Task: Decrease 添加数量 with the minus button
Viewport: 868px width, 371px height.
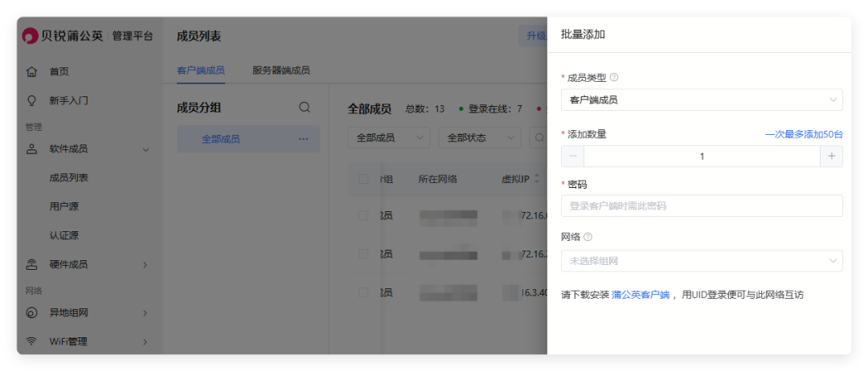Action: click(x=573, y=157)
